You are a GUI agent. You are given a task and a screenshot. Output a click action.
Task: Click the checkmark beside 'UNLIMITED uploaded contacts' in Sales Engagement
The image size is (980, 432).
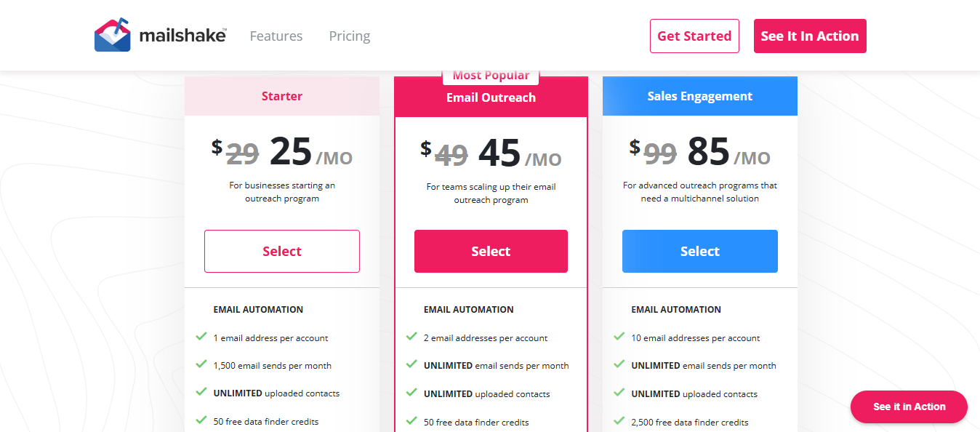[x=619, y=393]
